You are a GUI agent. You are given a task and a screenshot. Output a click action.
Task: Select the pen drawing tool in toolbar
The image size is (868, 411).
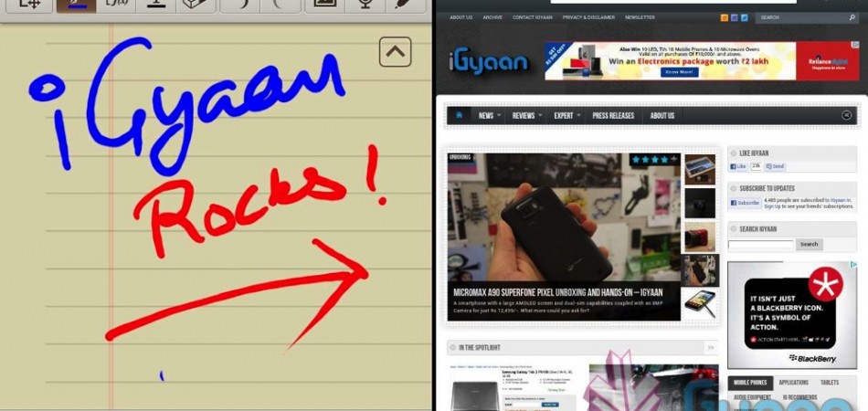[x=76, y=5]
